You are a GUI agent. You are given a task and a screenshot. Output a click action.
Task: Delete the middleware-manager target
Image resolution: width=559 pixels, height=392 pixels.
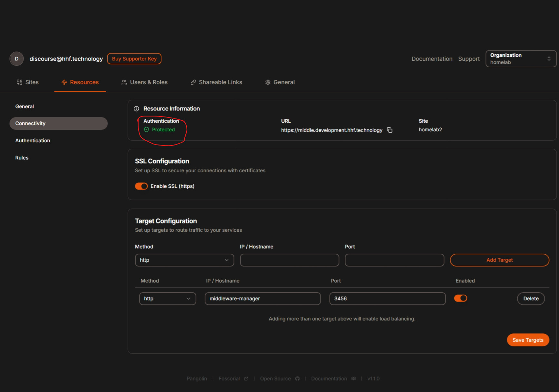531,299
